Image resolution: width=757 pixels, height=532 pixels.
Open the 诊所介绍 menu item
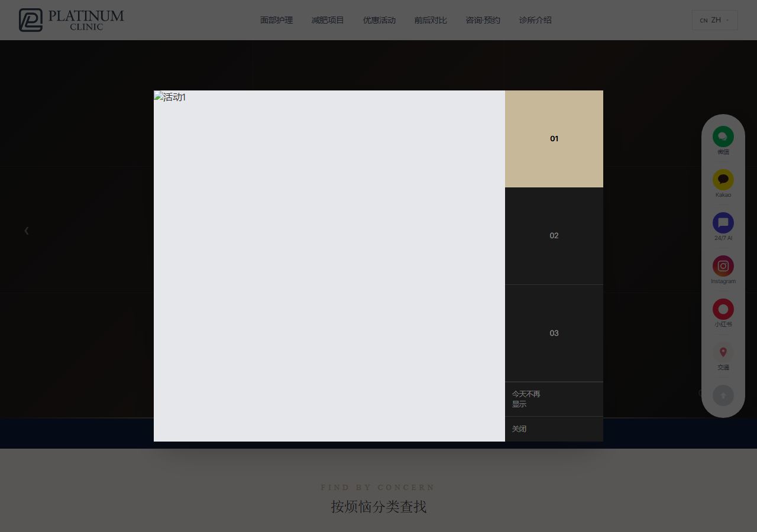coord(535,20)
